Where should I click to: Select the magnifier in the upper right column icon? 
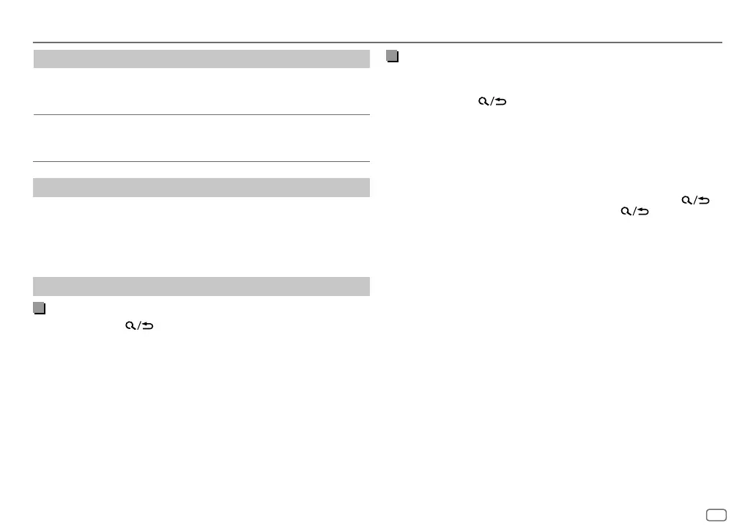483,101
